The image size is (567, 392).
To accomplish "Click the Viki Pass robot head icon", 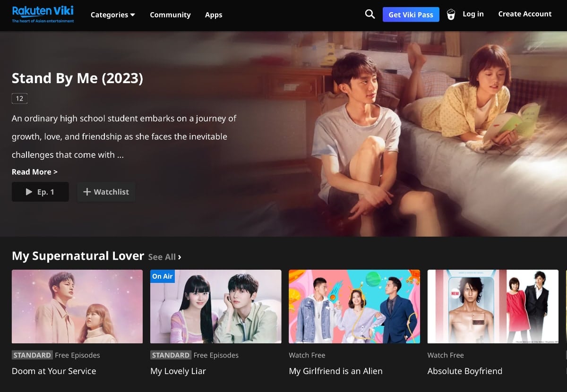I will click(451, 14).
